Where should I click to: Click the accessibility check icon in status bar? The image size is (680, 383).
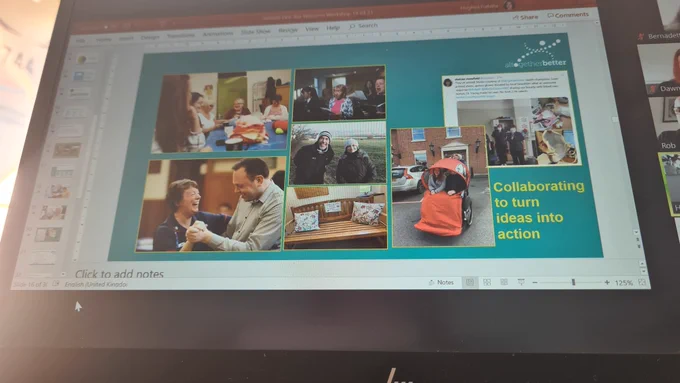pyautogui.click(x=56, y=284)
